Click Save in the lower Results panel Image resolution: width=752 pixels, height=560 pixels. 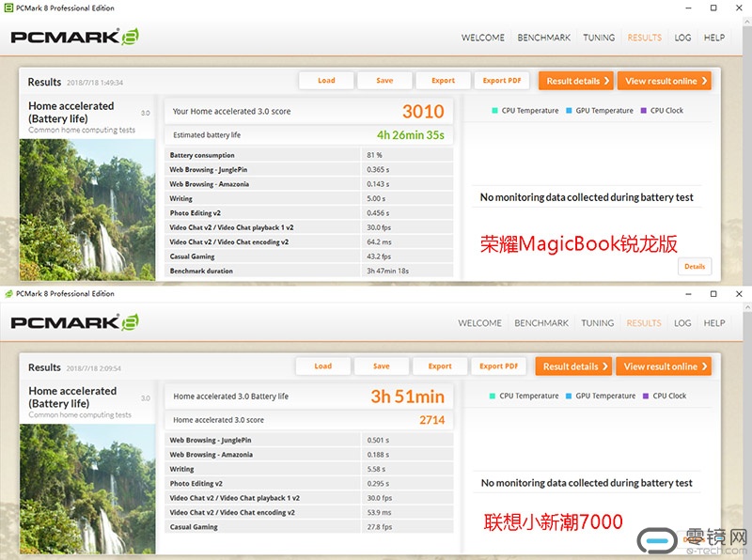(x=382, y=366)
